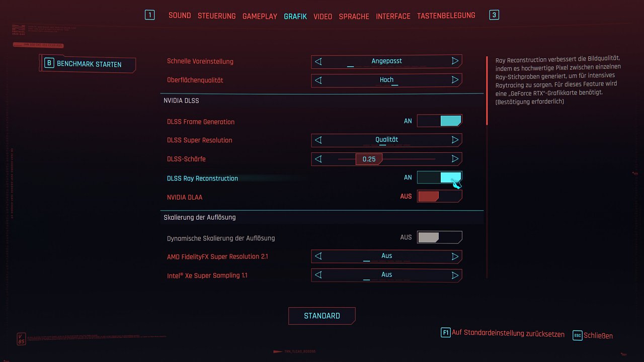The height and width of the screenshot is (362, 644).
Task: Click right arrow of Intel Xe Super Sampling
Action: (x=455, y=275)
